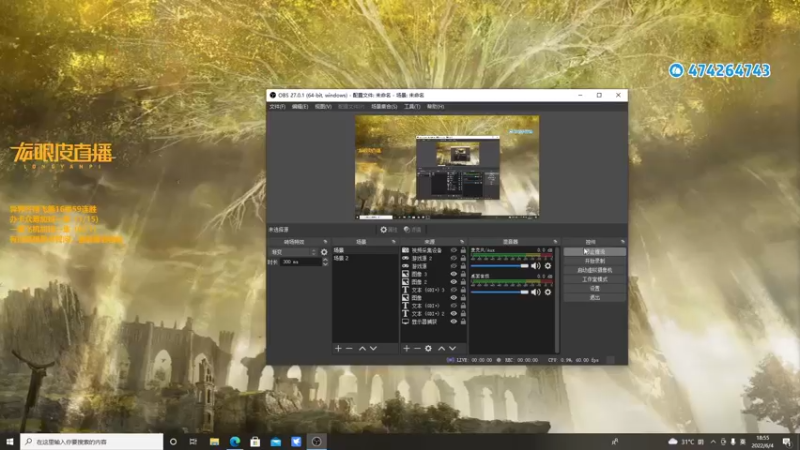
Task: Mute 桌面音频 with its speaker icon
Action: point(536,292)
